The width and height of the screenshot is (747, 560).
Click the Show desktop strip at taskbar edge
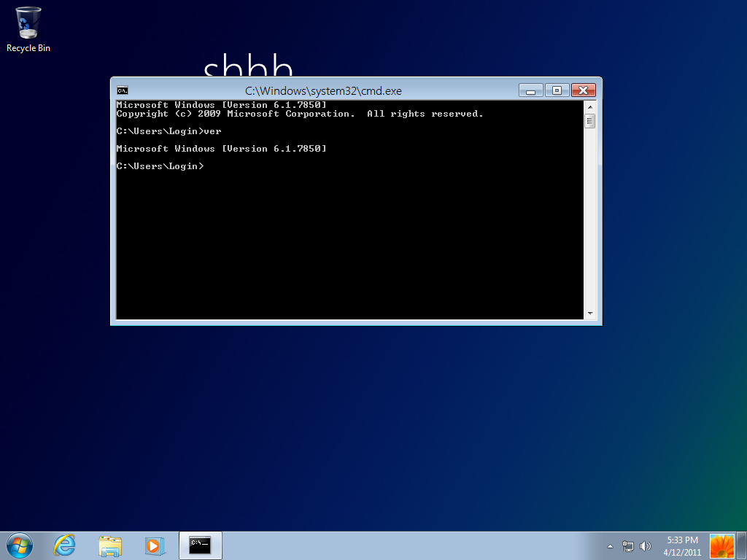coord(743,546)
